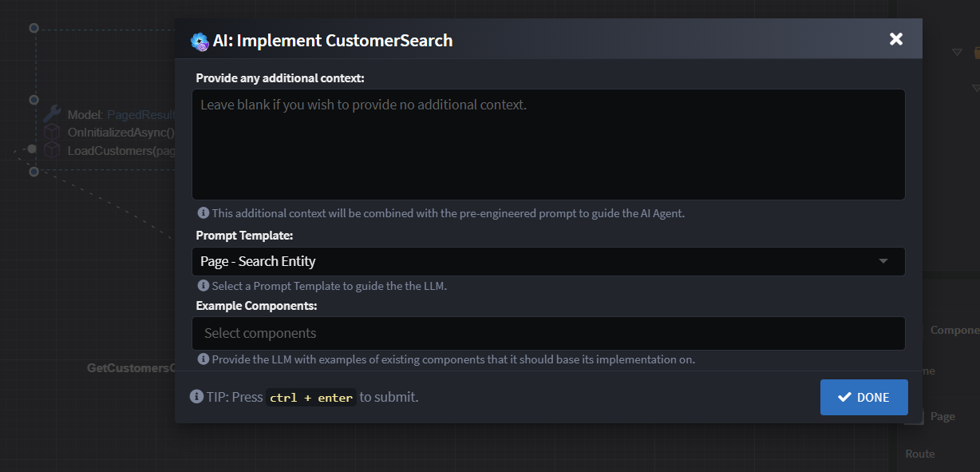Click the TIP info icon
The height and width of the screenshot is (472, 980).
pyautogui.click(x=196, y=397)
